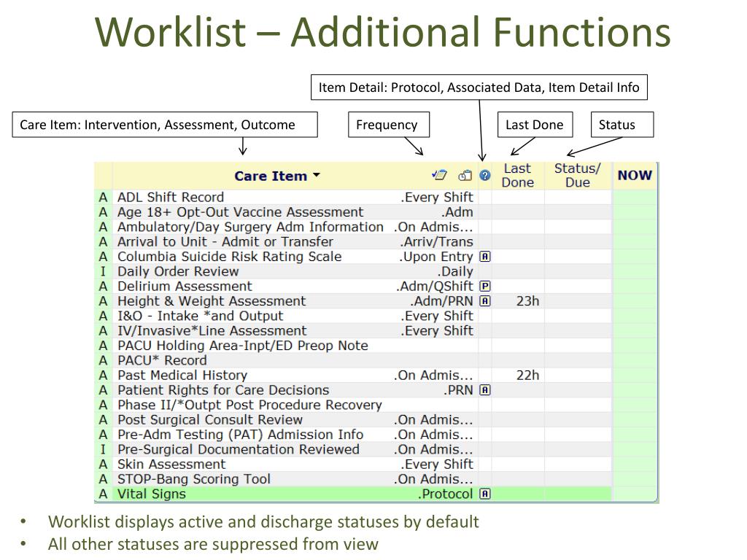Click the clipboard icon in worklist header
This screenshot has height=560, width=747.
click(x=465, y=176)
